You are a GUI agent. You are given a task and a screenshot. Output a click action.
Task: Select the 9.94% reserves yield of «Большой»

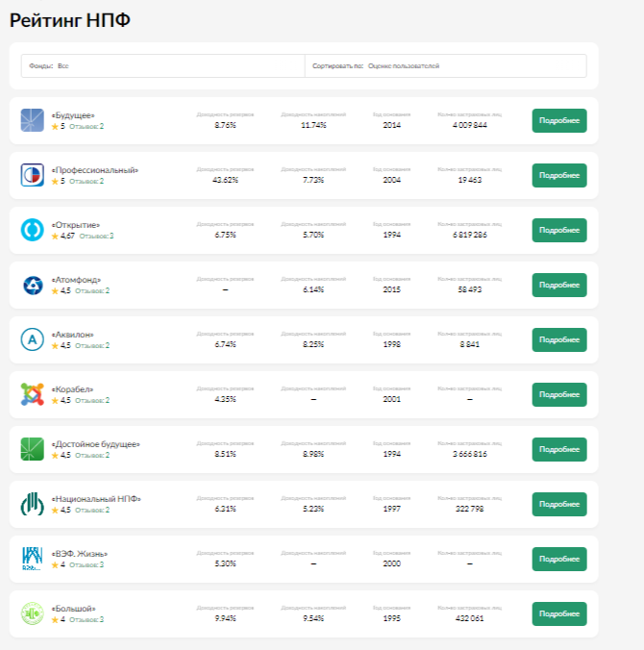[x=225, y=618]
